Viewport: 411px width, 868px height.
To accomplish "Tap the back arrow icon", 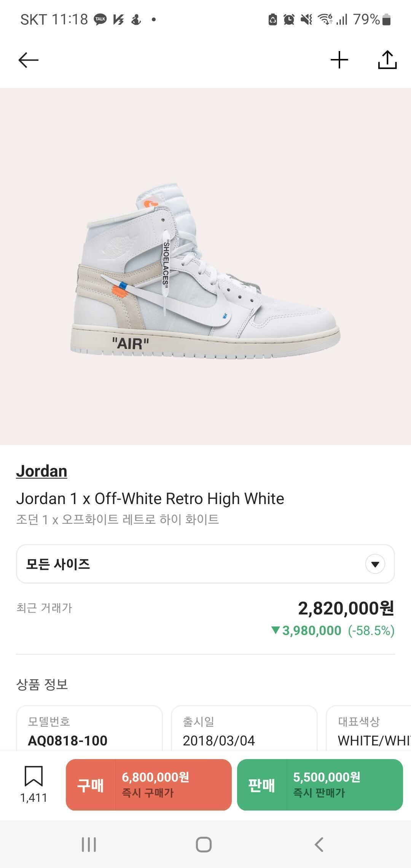I will tap(29, 60).
